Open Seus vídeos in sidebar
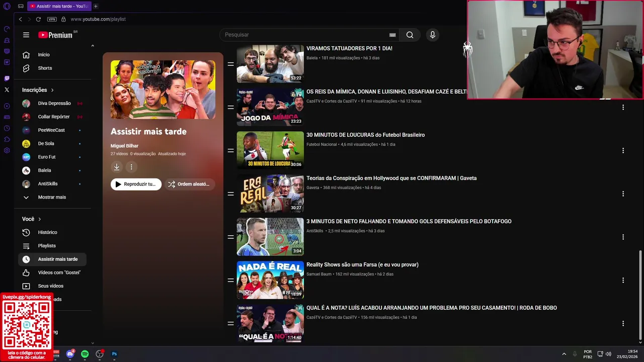 pos(52,286)
